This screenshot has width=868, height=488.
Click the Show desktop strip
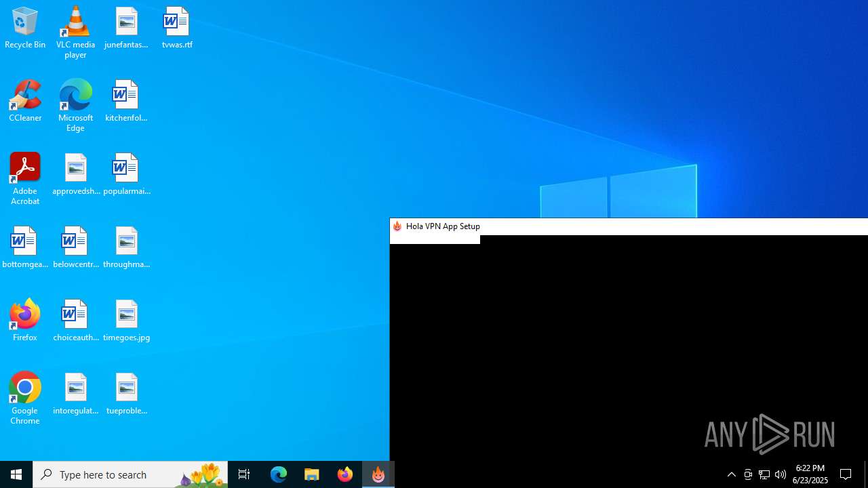pyautogui.click(x=866, y=474)
